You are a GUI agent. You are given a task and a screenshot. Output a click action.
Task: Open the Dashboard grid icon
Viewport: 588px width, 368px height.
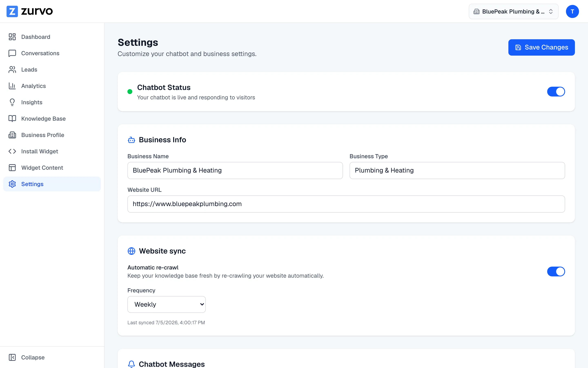click(x=12, y=37)
